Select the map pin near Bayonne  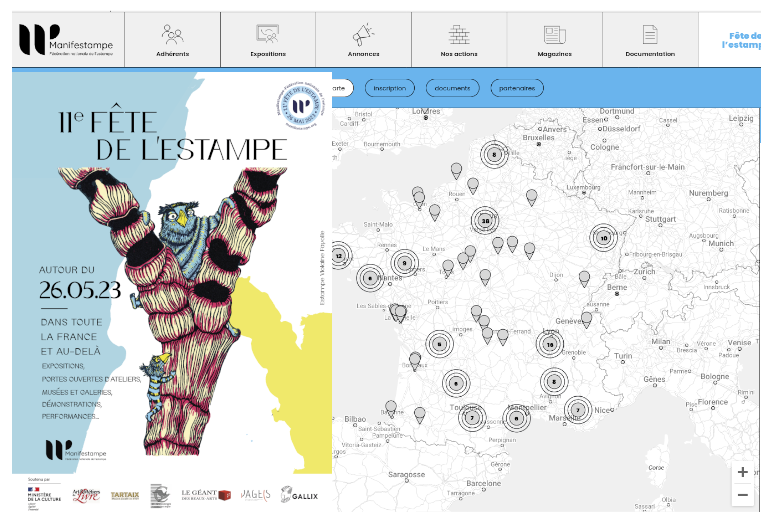point(391,409)
